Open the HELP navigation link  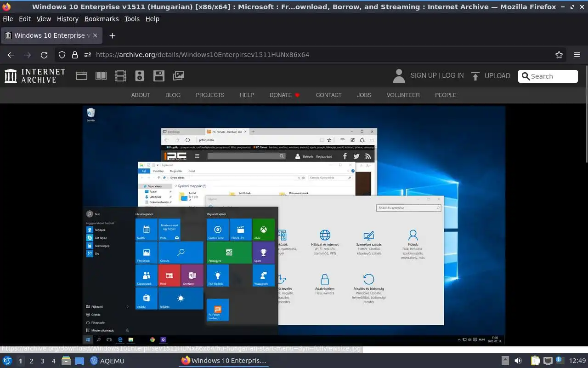pyautogui.click(x=247, y=95)
